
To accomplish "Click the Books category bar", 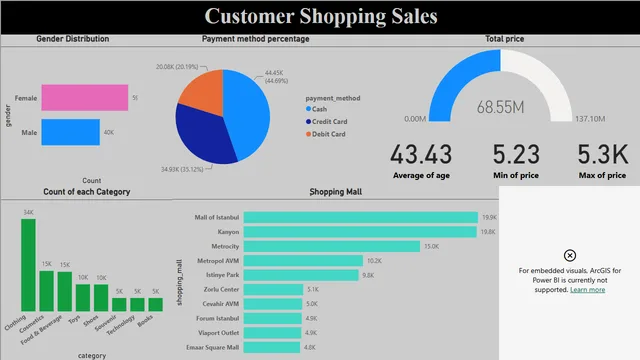I will point(156,304).
